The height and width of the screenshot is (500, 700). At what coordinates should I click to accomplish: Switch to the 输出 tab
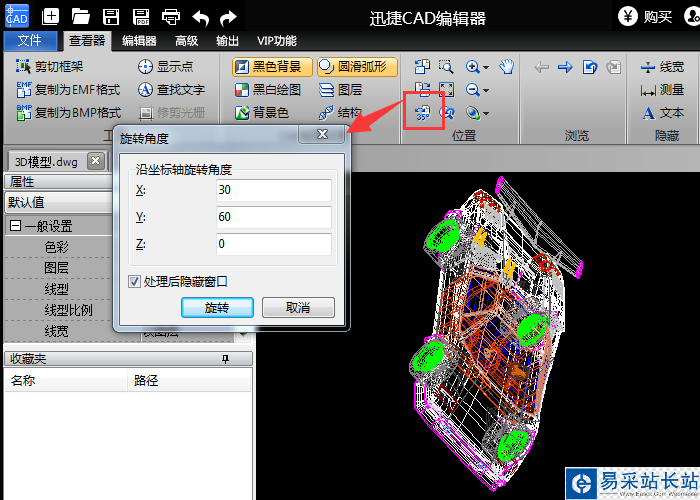click(x=227, y=41)
